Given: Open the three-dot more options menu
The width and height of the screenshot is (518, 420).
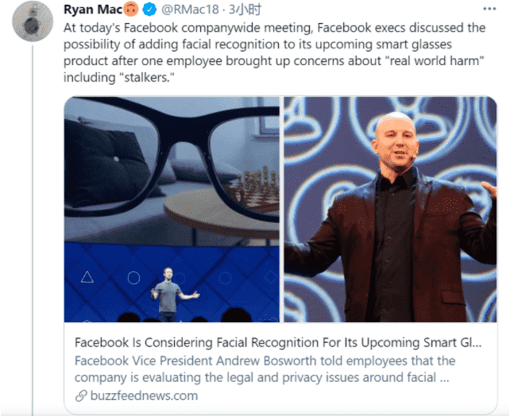Looking at the screenshot, I should (489, 9).
